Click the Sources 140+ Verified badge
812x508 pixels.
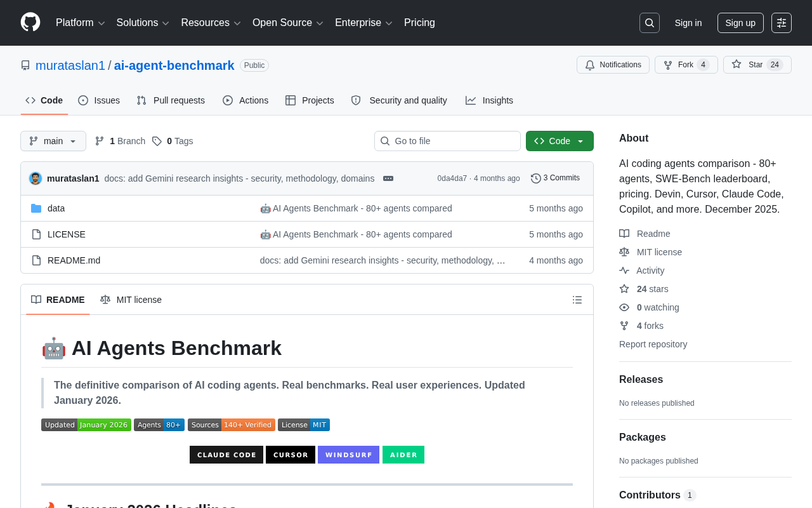point(232,425)
